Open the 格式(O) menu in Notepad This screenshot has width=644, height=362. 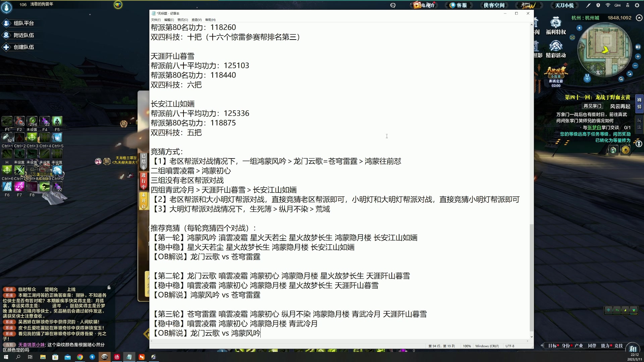[182, 20]
